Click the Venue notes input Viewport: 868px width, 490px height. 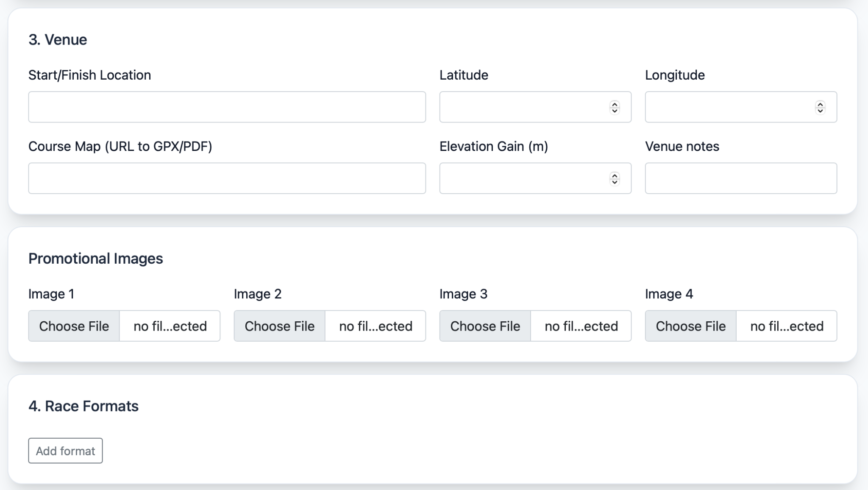click(740, 178)
